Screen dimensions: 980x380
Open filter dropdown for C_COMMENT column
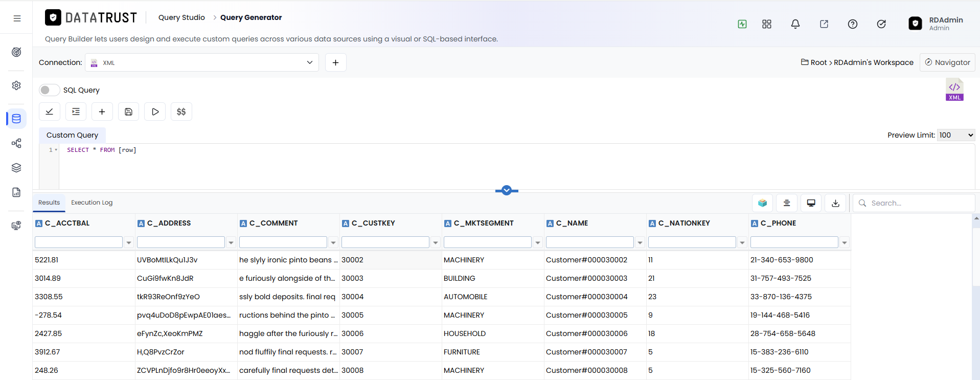pyautogui.click(x=333, y=243)
